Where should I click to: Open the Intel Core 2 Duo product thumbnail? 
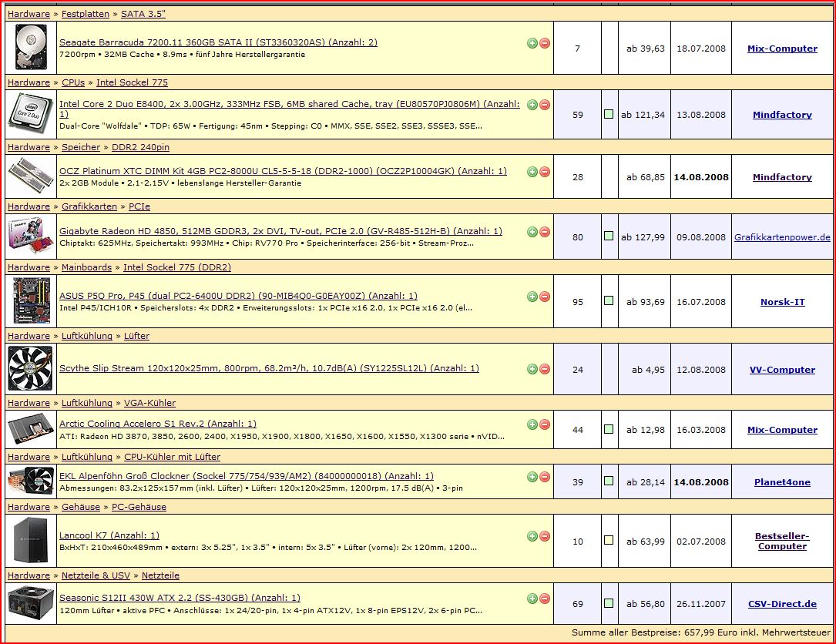(x=31, y=114)
